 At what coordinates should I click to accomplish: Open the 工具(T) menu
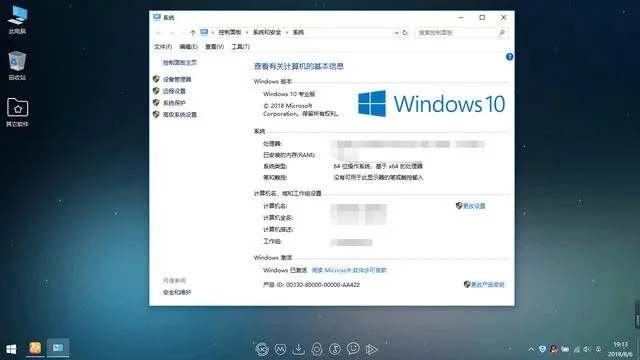pos(240,47)
